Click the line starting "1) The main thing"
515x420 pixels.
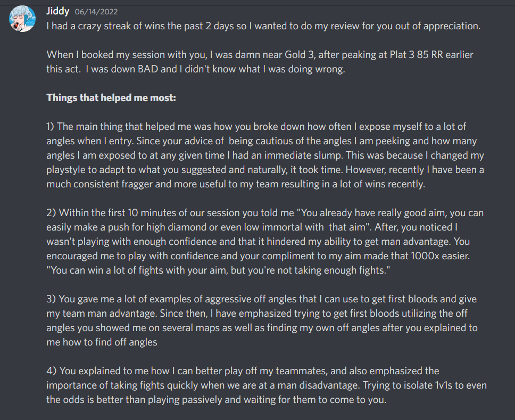(x=256, y=127)
